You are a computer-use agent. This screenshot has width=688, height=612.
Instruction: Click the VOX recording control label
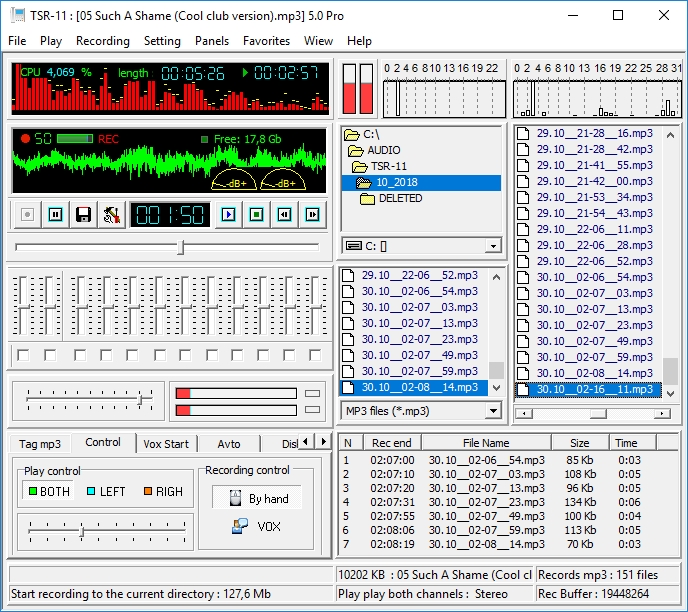coord(269,526)
